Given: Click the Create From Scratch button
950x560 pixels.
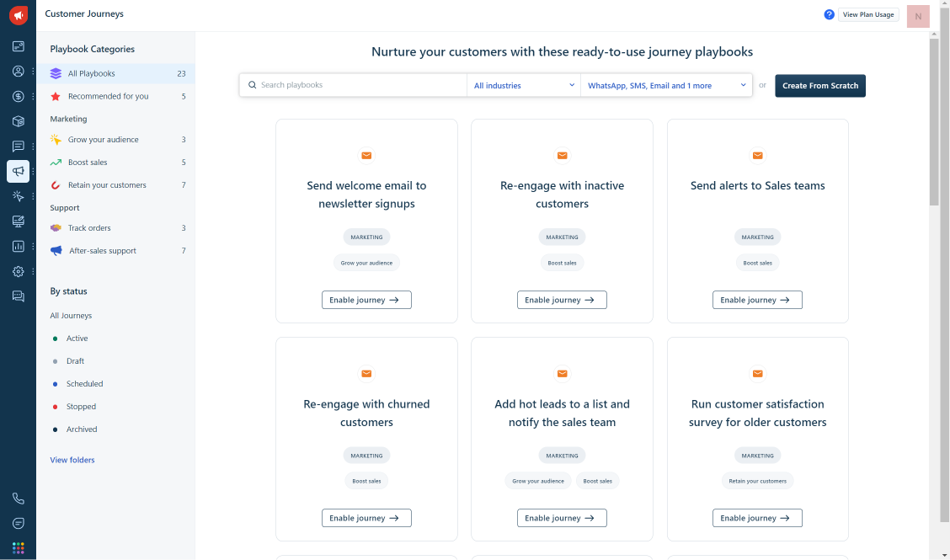Looking at the screenshot, I should 819,86.
